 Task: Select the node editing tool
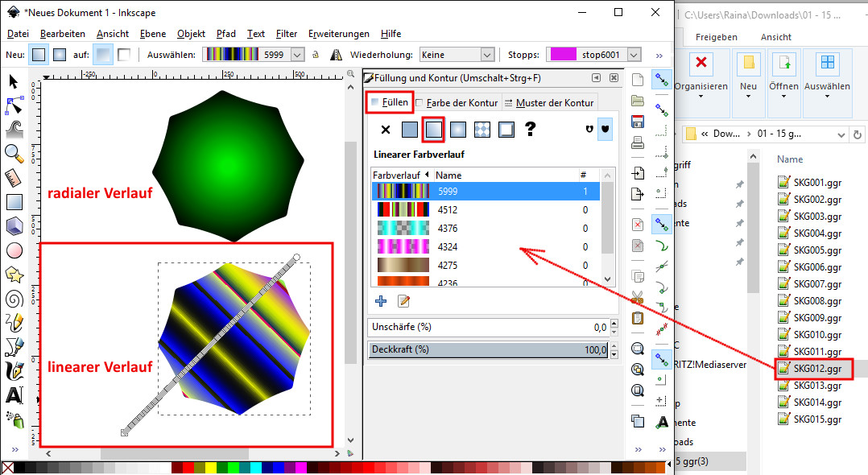(14, 105)
